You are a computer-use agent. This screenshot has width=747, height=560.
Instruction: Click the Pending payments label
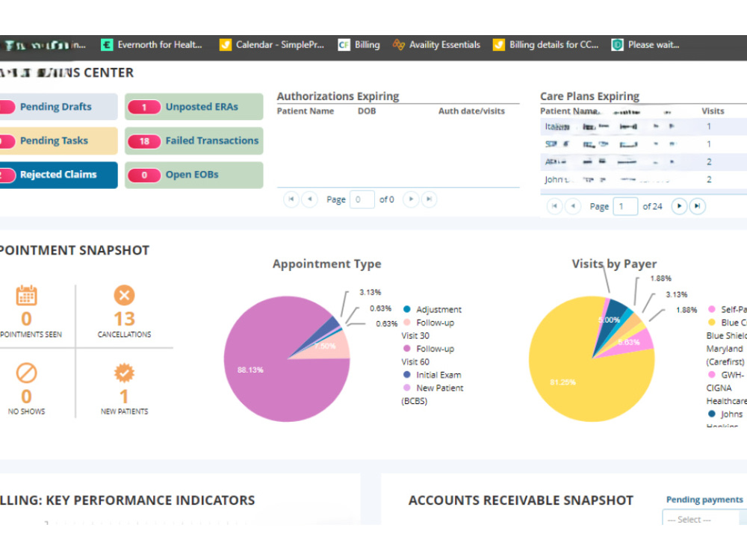click(x=704, y=500)
